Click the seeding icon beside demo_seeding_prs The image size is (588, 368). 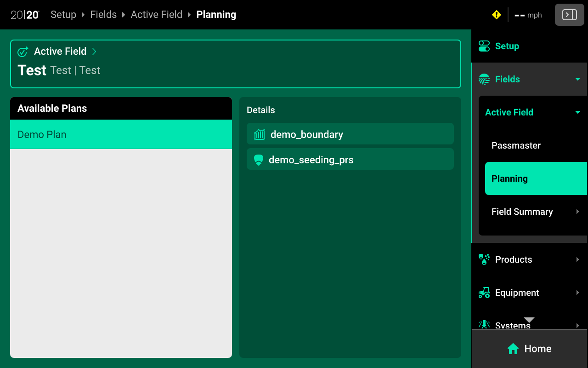point(258,160)
